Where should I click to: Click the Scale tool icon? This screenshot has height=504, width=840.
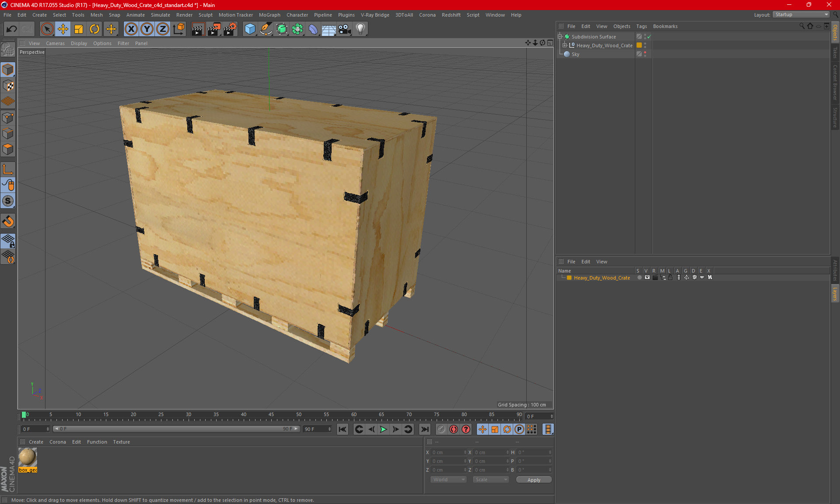point(79,29)
